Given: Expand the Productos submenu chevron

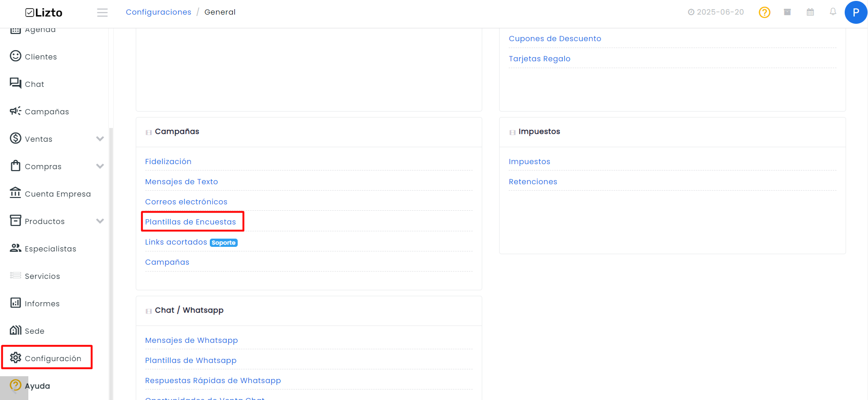Looking at the screenshot, I should point(100,221).
